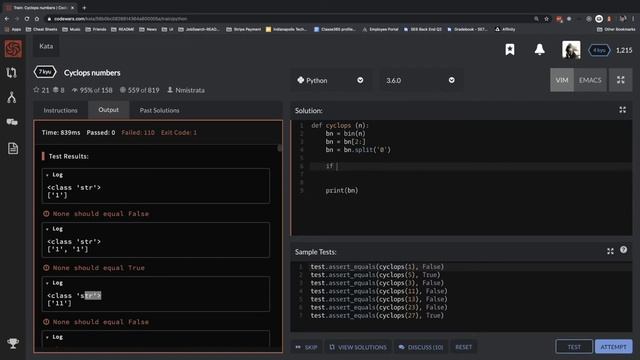
Task: Click the RESET button
Action: 464,347
